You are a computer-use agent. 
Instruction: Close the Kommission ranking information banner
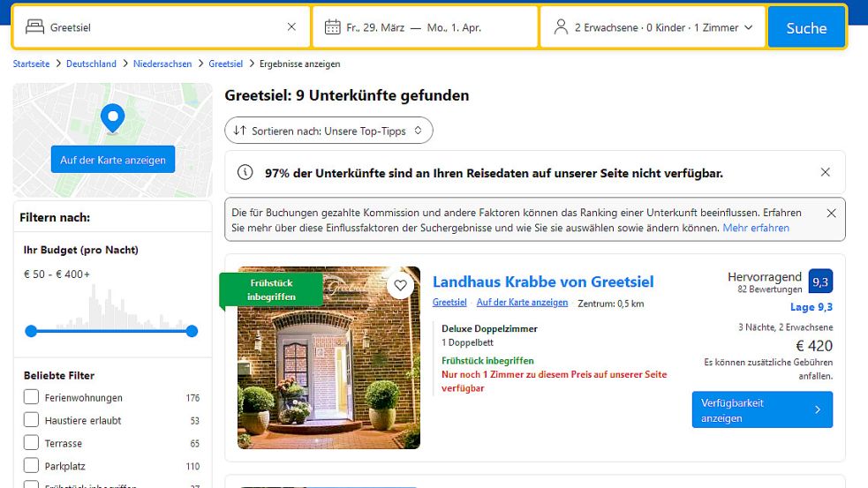pyautogui.click(x=831, y=213)
